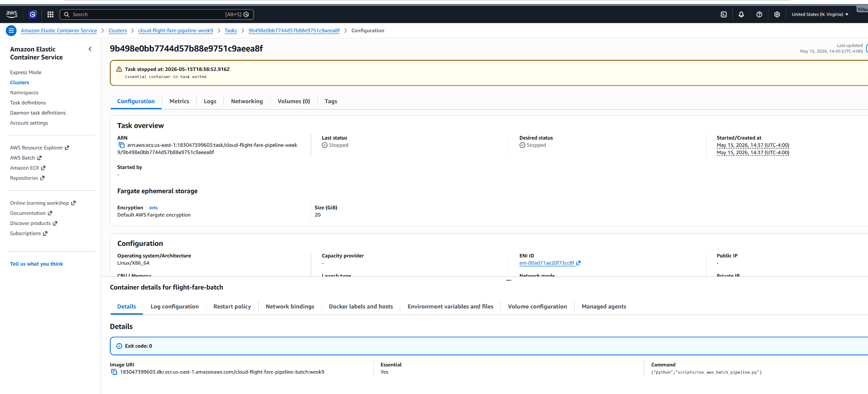The image size is (868, 394).
Task: Click the first Started/Created at timestamp
Action: tap(753, 145)
